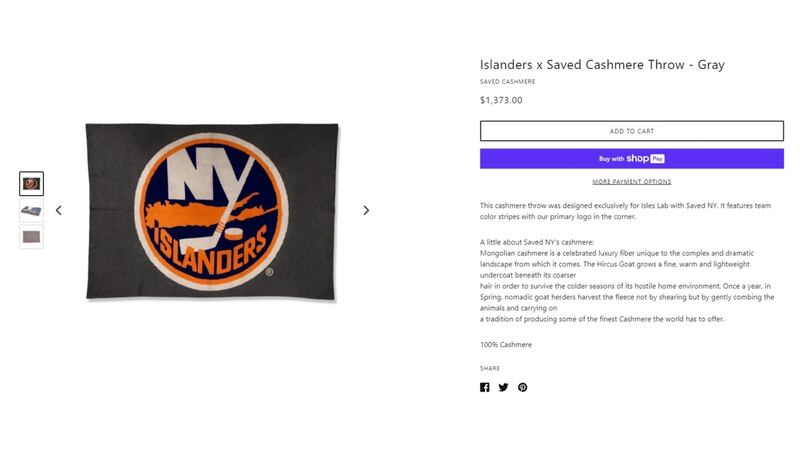Open More Payment Options link

pyautogui.click(x=631, y=182)
